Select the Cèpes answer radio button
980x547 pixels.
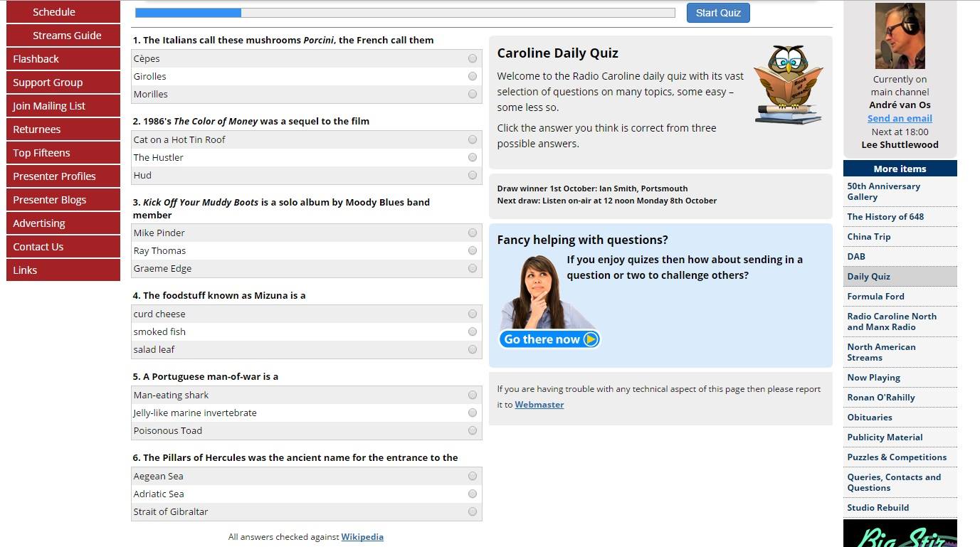[x=473, y=58]
